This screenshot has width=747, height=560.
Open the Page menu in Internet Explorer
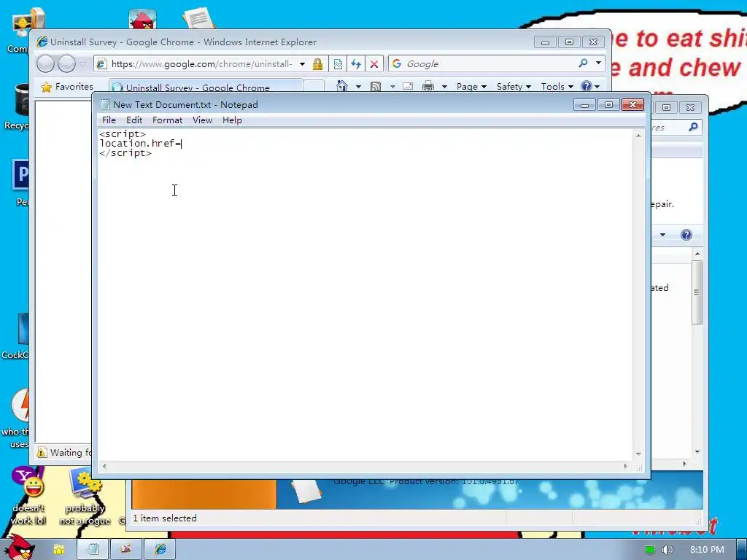[x=471, y=86]
